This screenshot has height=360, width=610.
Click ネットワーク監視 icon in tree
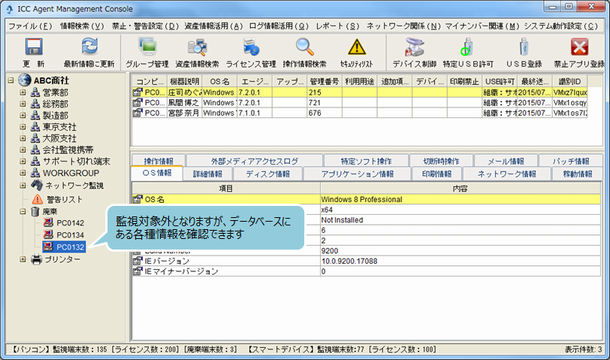click(x=37, y=185)
